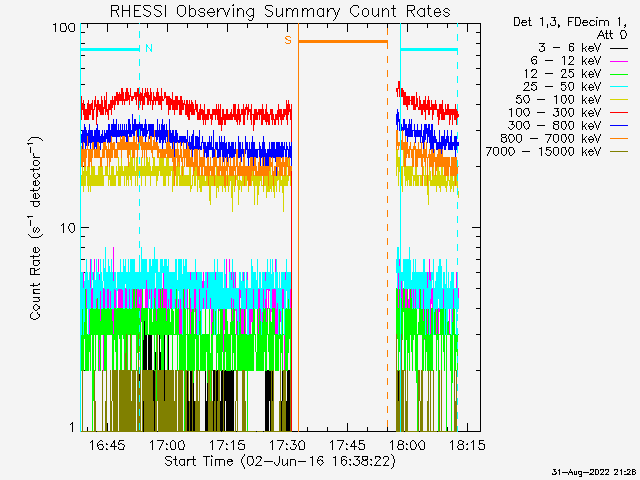The image size is (640, 480).
Task: Select the 3 - 6 keV legend label
Action: tap(569, 48)
